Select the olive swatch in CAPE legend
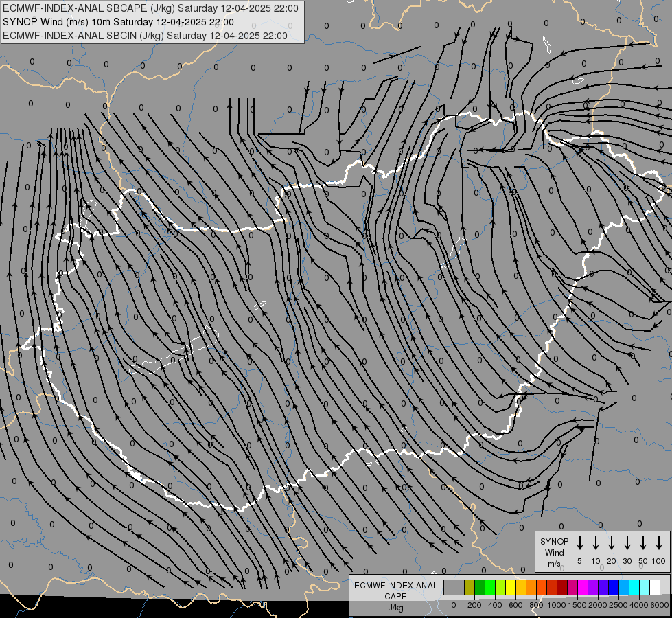Image resolution: width=672 pixels, height=618 pixels. 470,587
